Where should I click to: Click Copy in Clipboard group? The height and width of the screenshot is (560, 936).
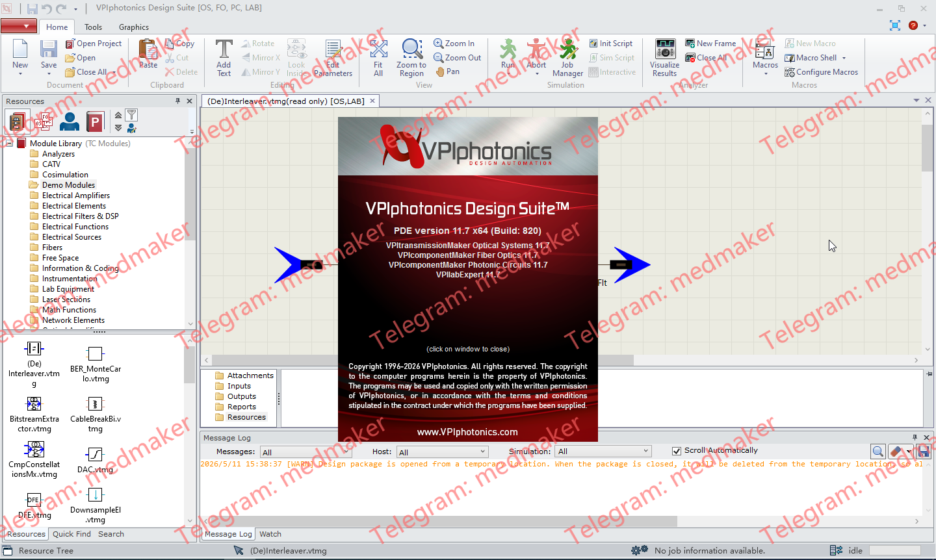tap(180, 44)
